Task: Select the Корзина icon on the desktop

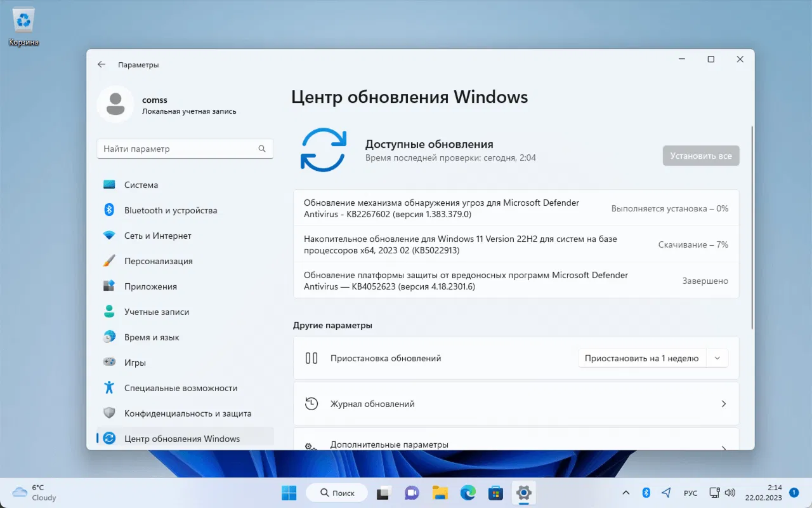Action: (x=23, y=27)
